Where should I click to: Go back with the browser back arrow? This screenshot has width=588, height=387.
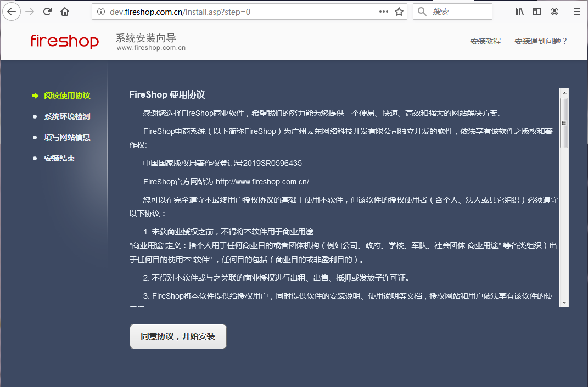click(x=12, y=12)
